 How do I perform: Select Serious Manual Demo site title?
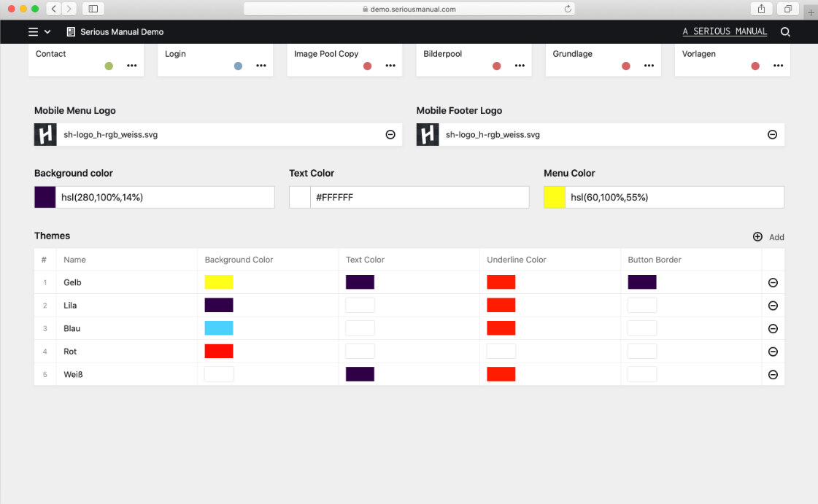click(x=122, y=32)
